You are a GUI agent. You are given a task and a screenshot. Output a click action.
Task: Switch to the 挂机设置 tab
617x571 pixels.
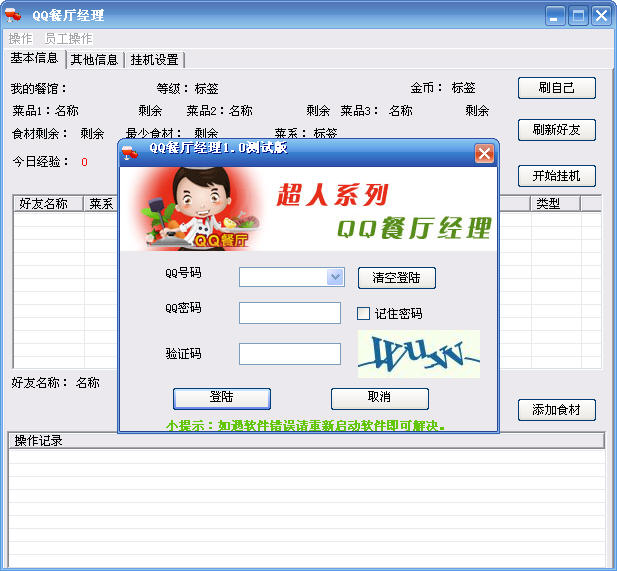click(155, 60)
